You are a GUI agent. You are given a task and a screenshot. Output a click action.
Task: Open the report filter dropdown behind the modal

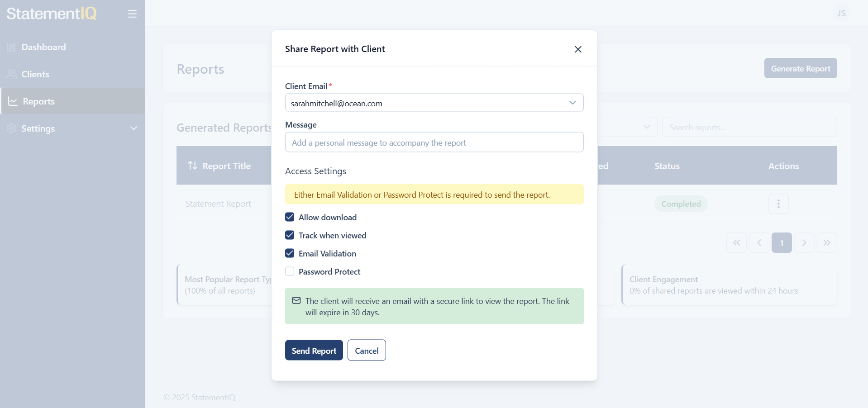click(x=646, y=127)
